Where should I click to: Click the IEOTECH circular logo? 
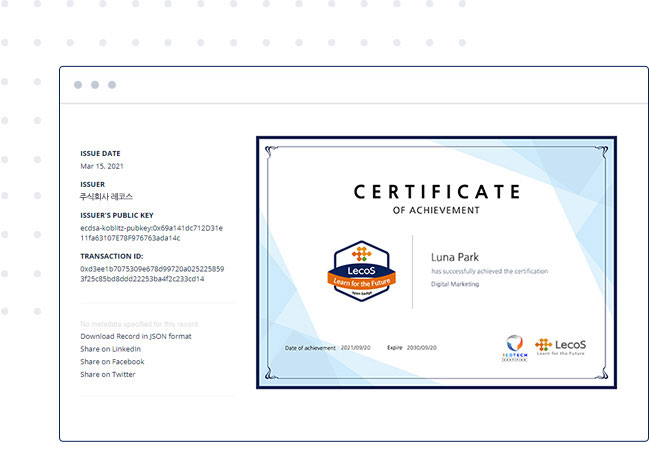513,346
